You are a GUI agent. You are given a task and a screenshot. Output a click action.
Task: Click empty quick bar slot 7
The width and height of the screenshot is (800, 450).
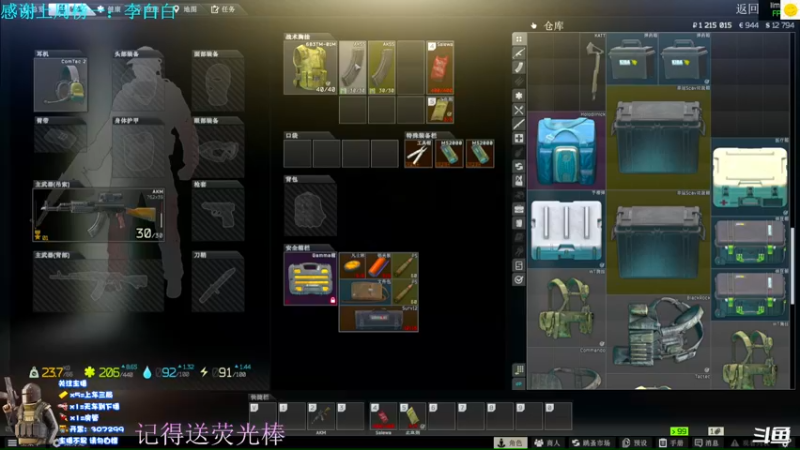pyautogui.click(x=471, y=415)
